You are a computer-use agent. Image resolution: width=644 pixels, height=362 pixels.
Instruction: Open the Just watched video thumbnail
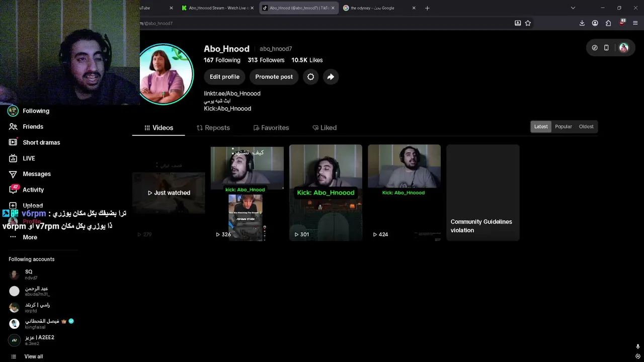click(169, 193)
